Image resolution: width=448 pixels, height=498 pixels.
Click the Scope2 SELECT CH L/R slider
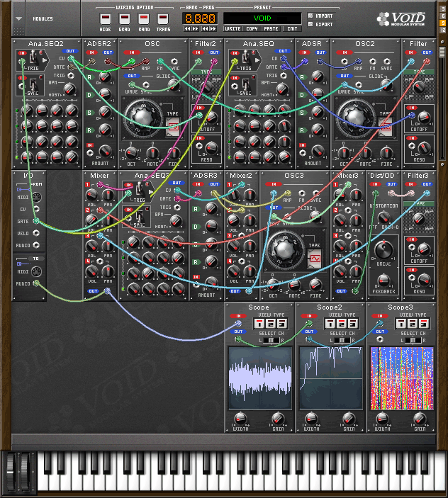[342, 340]
